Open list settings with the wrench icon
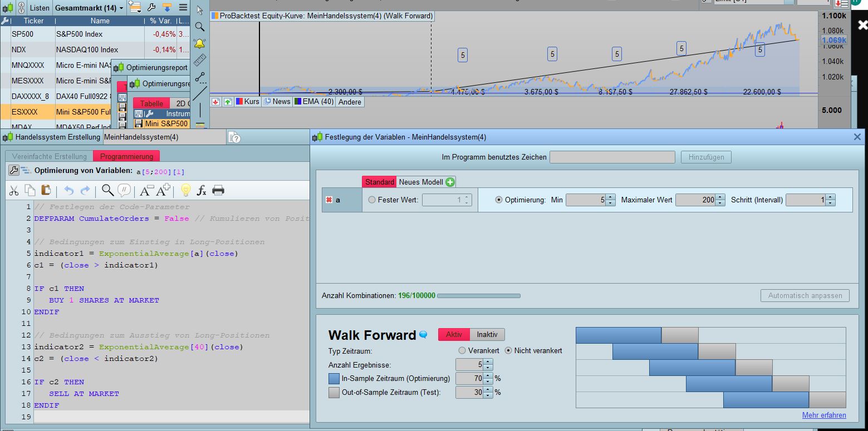The image size is (868, 431). point(151,7)
